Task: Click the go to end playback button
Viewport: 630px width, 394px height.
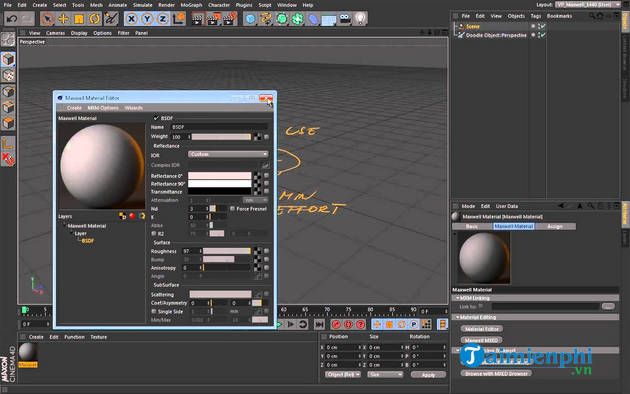Action: coord(319,324)
